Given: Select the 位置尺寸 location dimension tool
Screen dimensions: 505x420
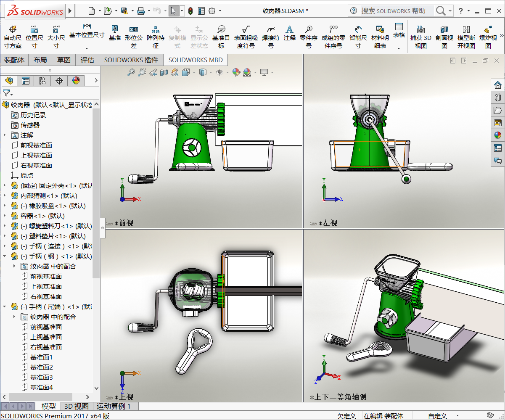Looking at the screenshot, I should [34, 37].
